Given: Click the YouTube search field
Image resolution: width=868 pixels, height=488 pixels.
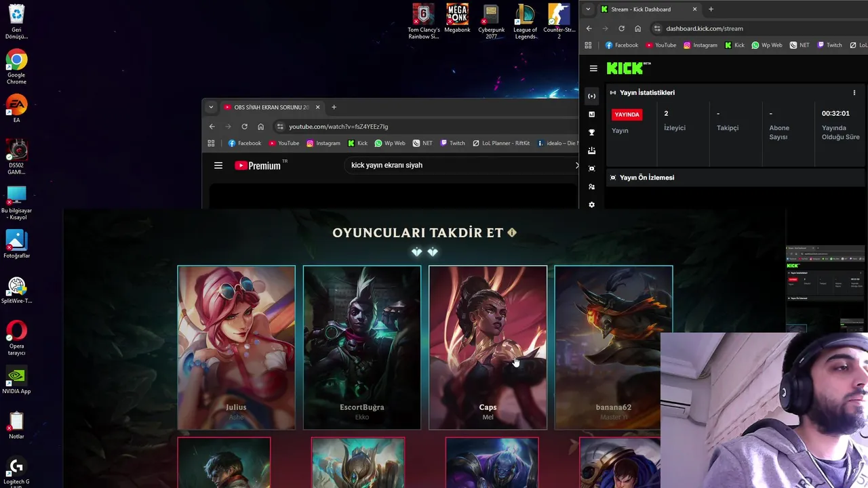Looking at the screenshot, I should click(461, 165).
